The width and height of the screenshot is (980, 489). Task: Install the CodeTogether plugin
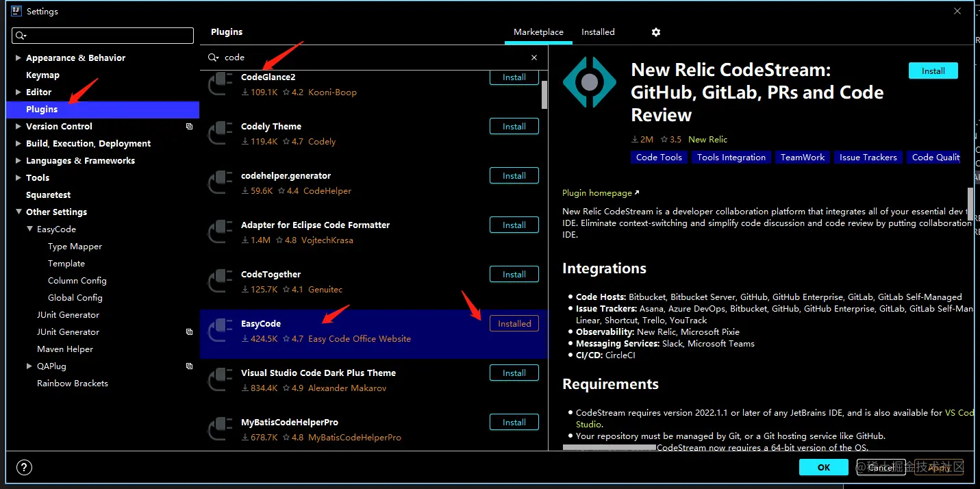coord(514,275)
